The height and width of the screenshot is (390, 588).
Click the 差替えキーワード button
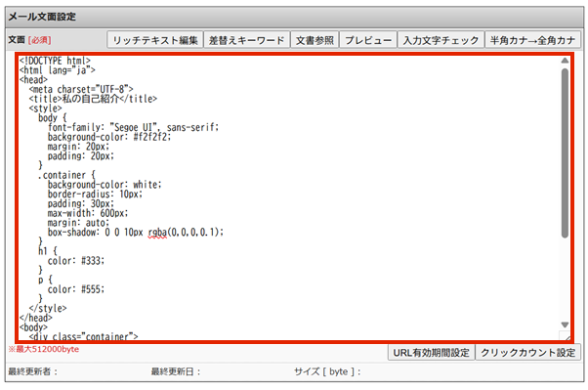click(x=247, y=40)
